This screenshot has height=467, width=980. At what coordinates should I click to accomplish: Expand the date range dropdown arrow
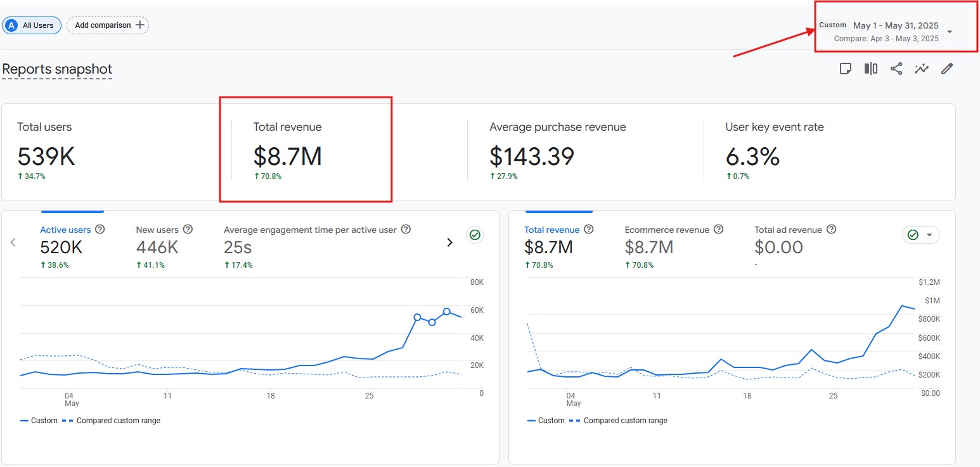(950, 32)
